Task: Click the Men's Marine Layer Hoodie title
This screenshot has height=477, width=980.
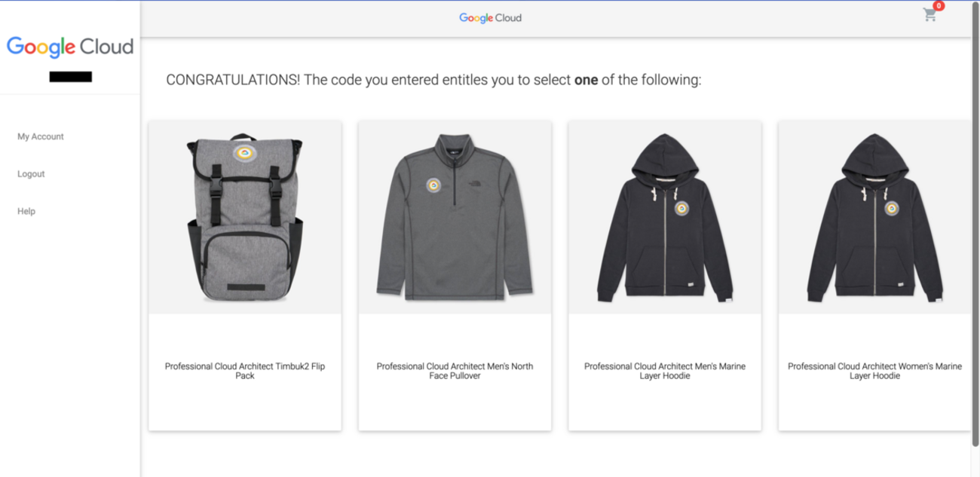Action: (664, 371)
